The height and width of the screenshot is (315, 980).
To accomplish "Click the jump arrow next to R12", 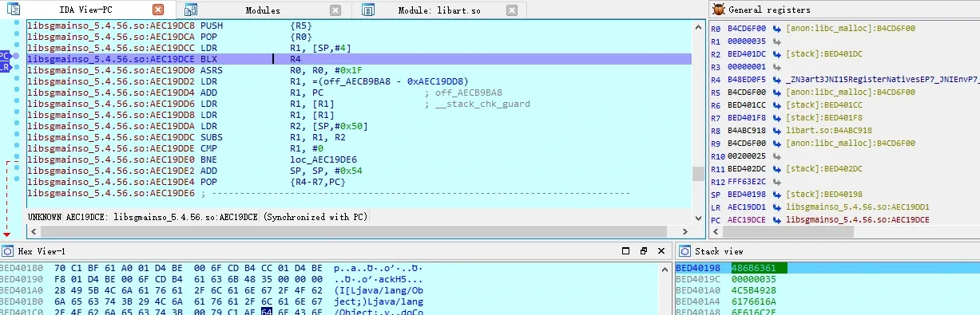I will 777,182.
